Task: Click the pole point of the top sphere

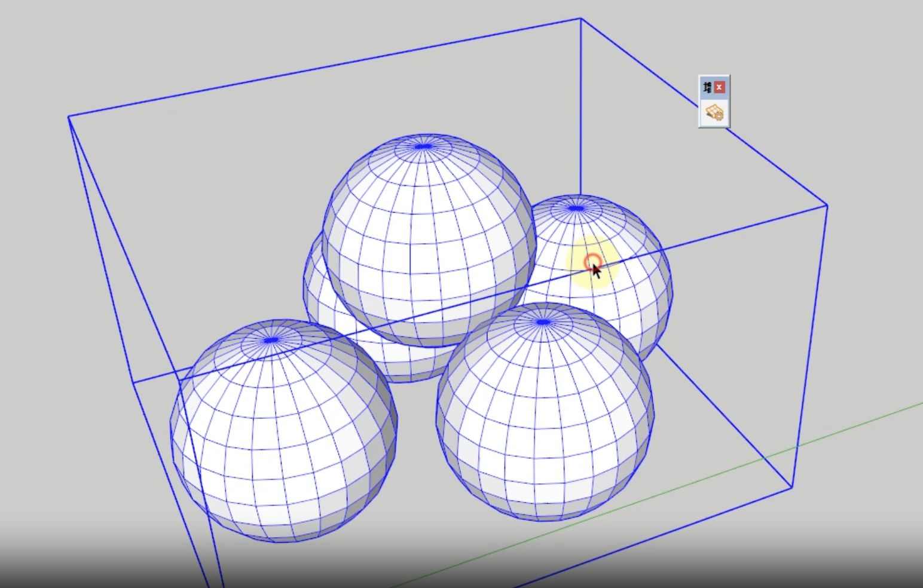Action: [423, 146]
